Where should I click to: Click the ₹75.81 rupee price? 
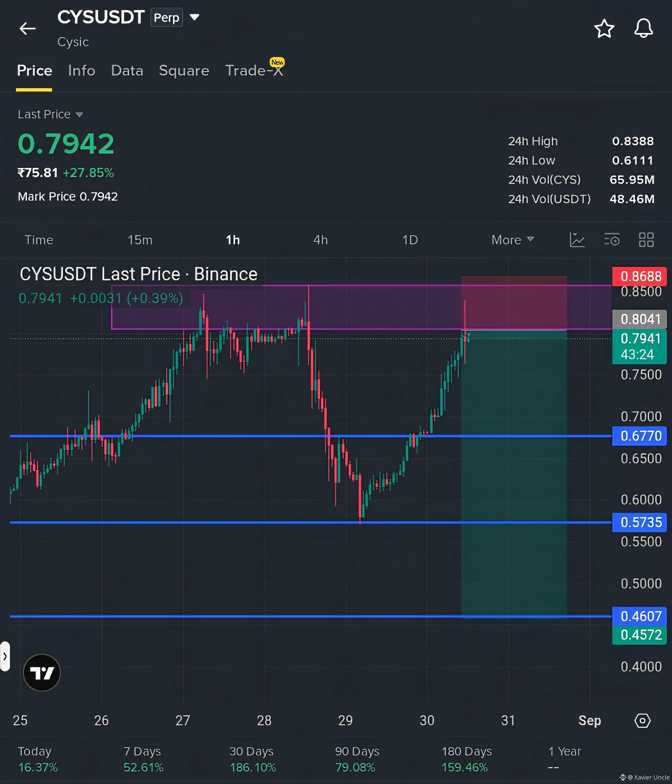(x=38, y=173)
